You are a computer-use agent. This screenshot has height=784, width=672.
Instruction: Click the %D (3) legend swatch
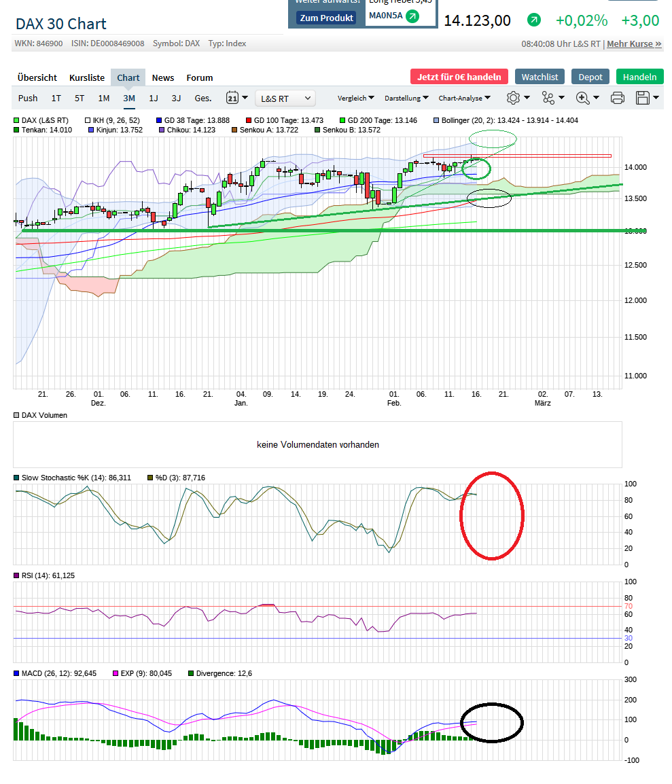[150, 478]
